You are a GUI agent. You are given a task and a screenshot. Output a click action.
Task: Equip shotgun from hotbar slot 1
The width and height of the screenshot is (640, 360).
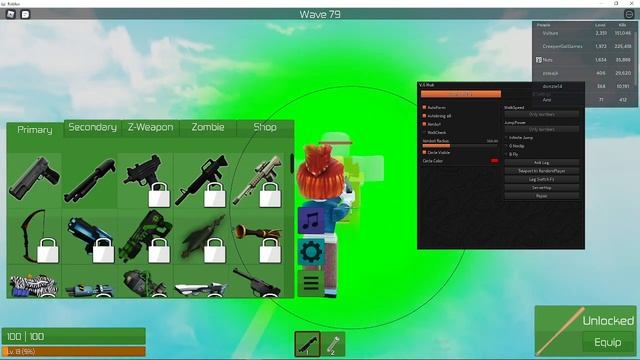click(307, 344)
